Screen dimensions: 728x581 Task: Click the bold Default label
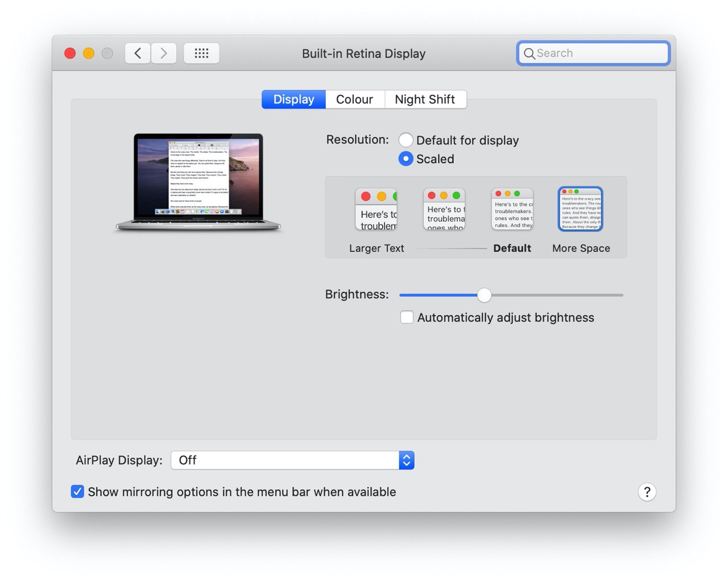[x=512, y=248]
